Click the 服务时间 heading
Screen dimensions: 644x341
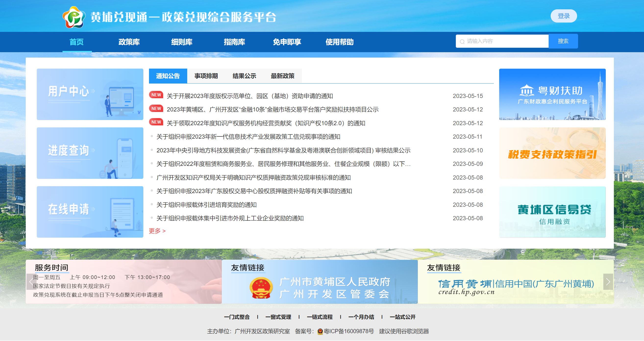[x=51, y=268]
